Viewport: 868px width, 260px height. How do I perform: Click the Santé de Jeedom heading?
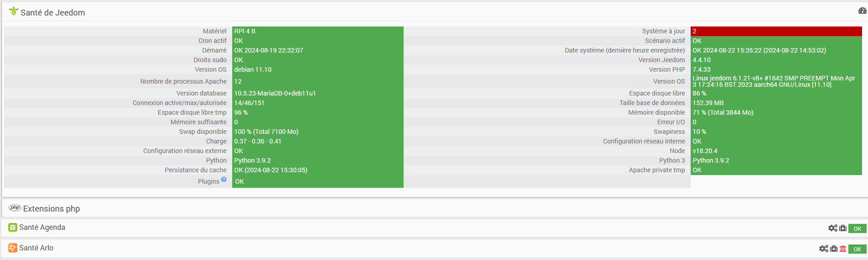53,13
